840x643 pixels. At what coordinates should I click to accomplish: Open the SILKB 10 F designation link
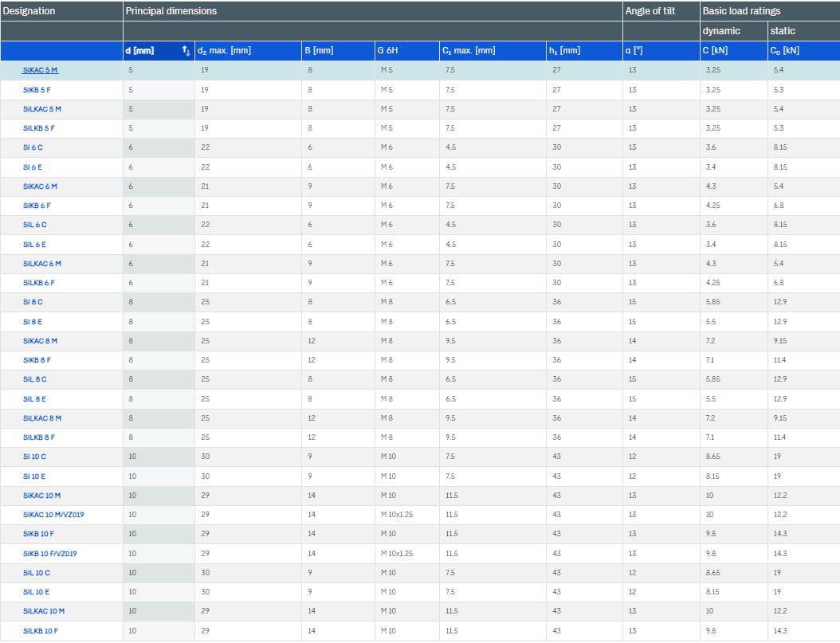point(41,631)
